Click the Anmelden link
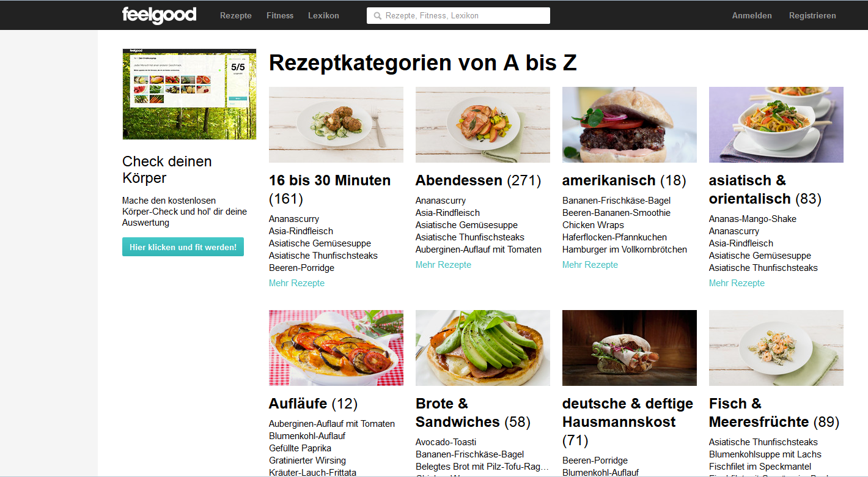Image resolution: width=868 pixels, height=477 pixels. tap(752, 15)
